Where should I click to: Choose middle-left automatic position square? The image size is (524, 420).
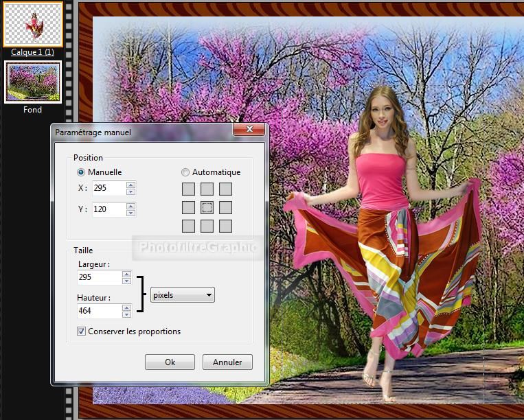[188, 208]
